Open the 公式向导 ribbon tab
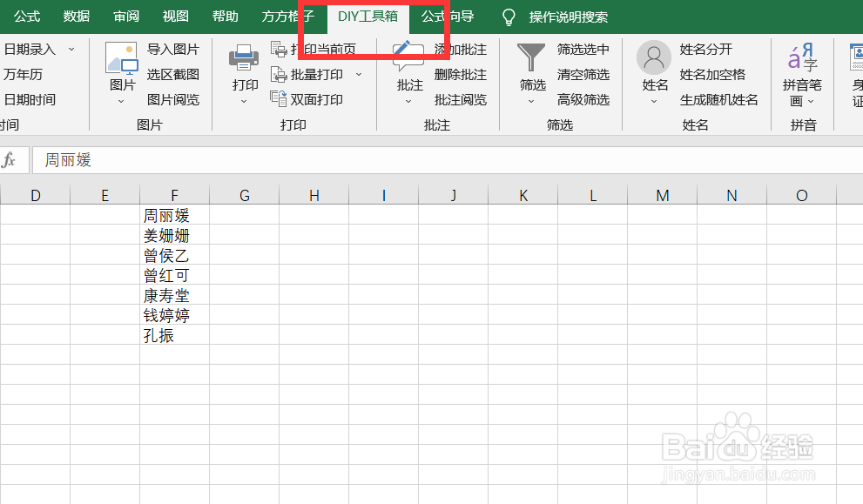 point(448,17)
